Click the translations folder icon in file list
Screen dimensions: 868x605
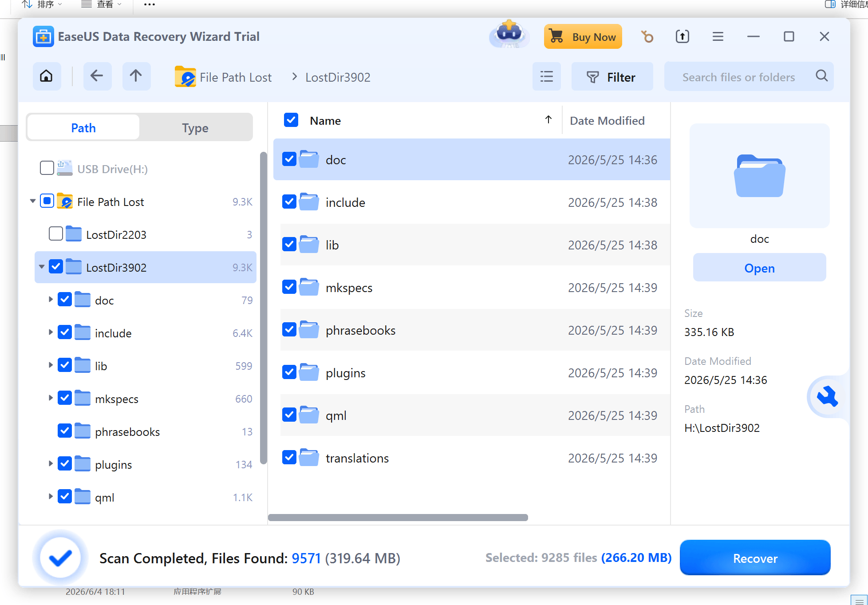point(309,457)
